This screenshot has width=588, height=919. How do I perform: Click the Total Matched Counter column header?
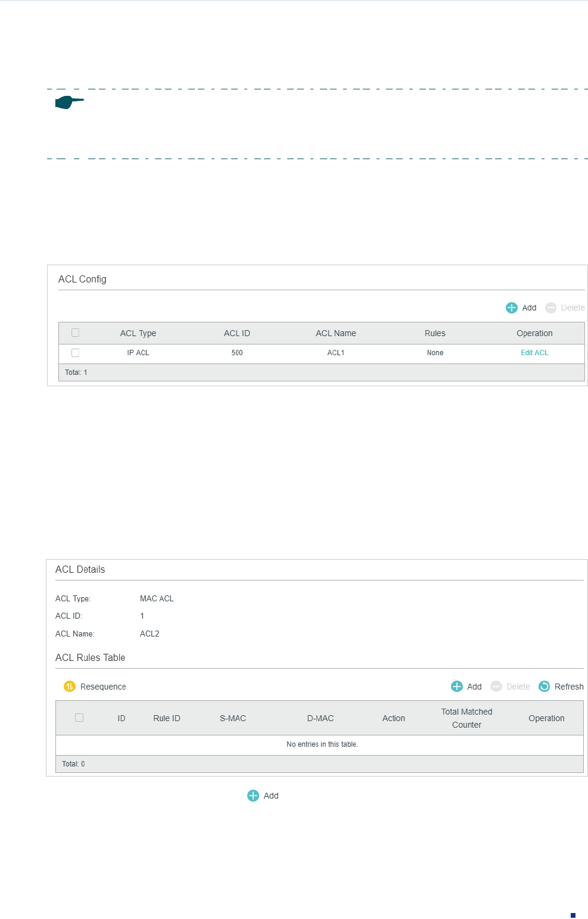pyautogui.click(x=466, y=718)
